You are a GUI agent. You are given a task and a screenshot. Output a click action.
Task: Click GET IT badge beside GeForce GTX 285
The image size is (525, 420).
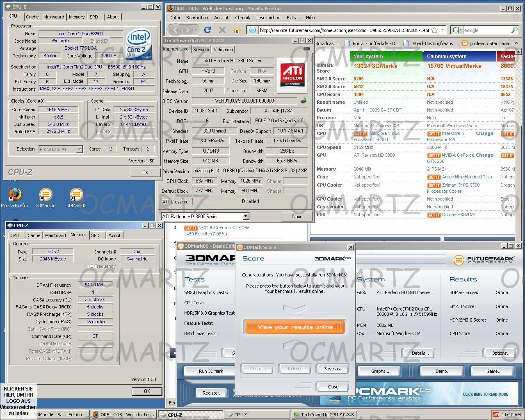[x=190, y=228]
